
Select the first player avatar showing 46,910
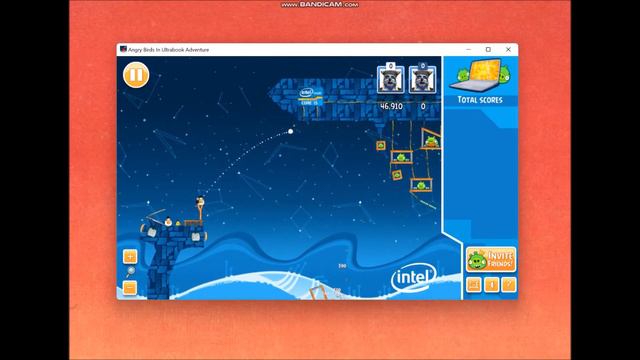(x=391, y=79)
